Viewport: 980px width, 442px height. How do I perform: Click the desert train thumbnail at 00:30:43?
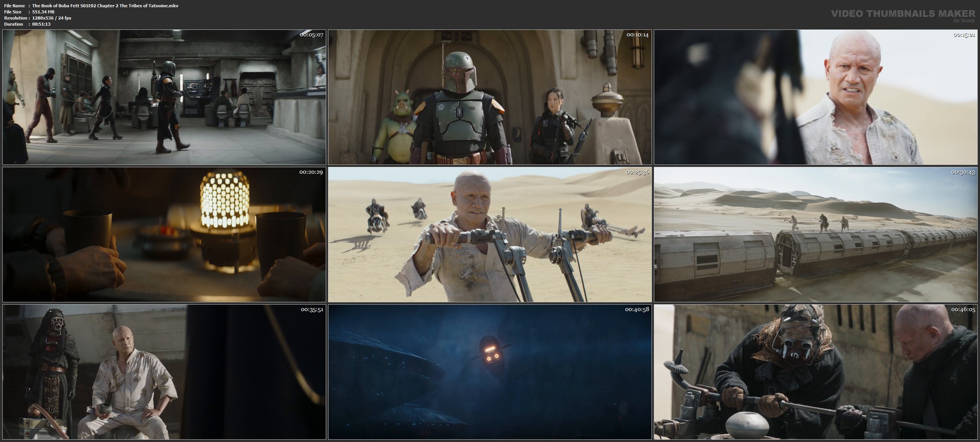pyautogui.click(x=815, y=234)
